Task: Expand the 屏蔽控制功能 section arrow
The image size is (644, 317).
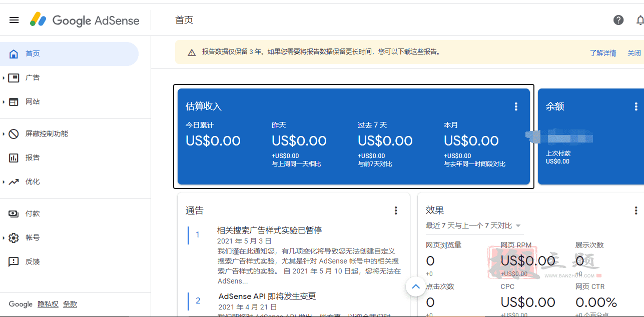Action: point(4,133)
